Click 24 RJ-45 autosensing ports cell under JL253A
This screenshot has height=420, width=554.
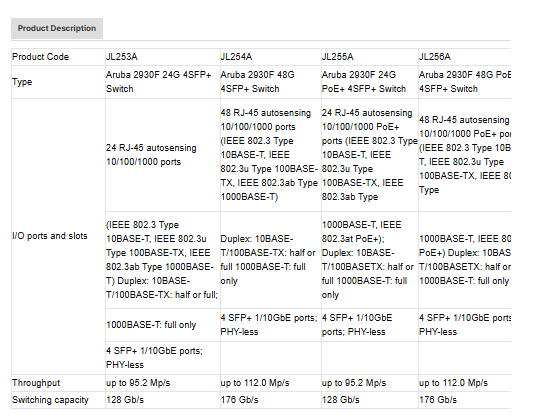click(x=163, y=155)
